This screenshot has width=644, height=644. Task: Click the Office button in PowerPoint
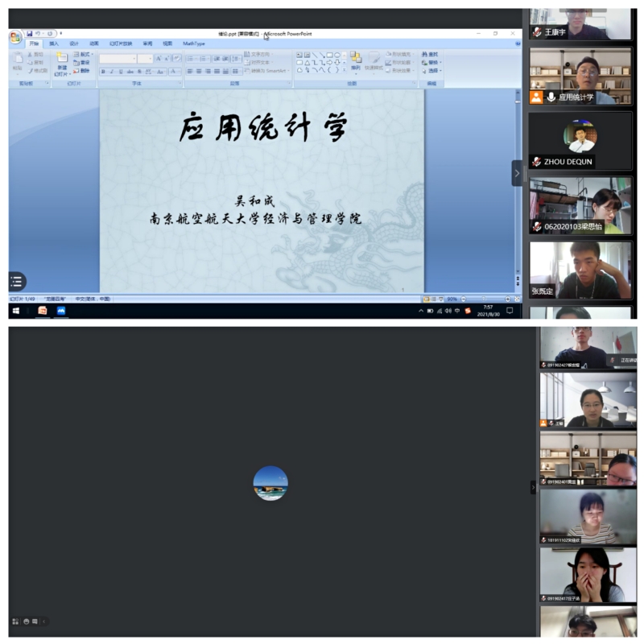[15, 38]
